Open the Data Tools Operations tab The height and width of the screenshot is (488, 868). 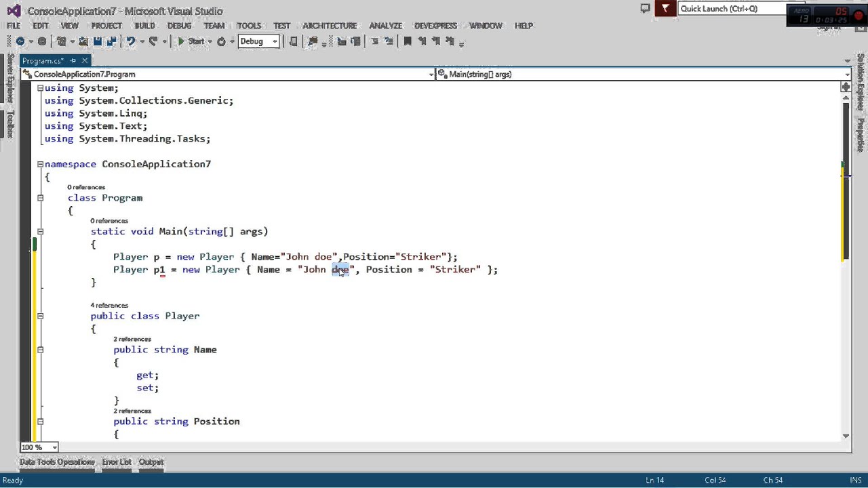click(57, 462)
